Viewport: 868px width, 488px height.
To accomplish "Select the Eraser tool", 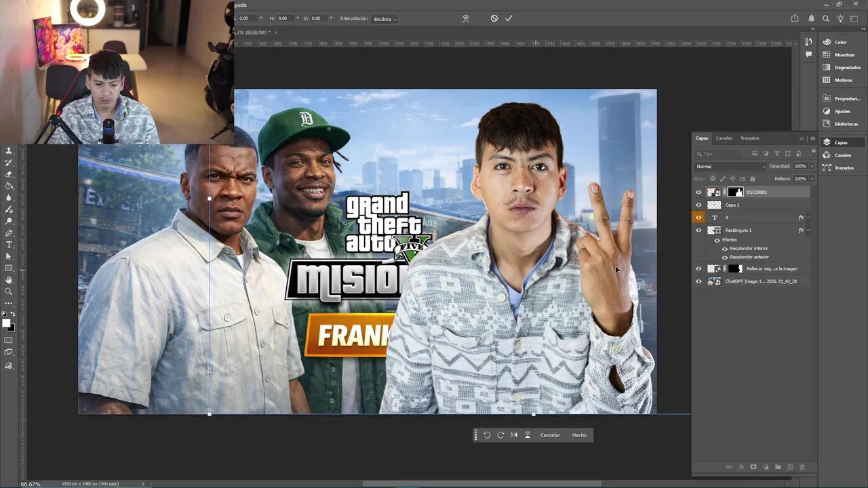I will [9, 174].
